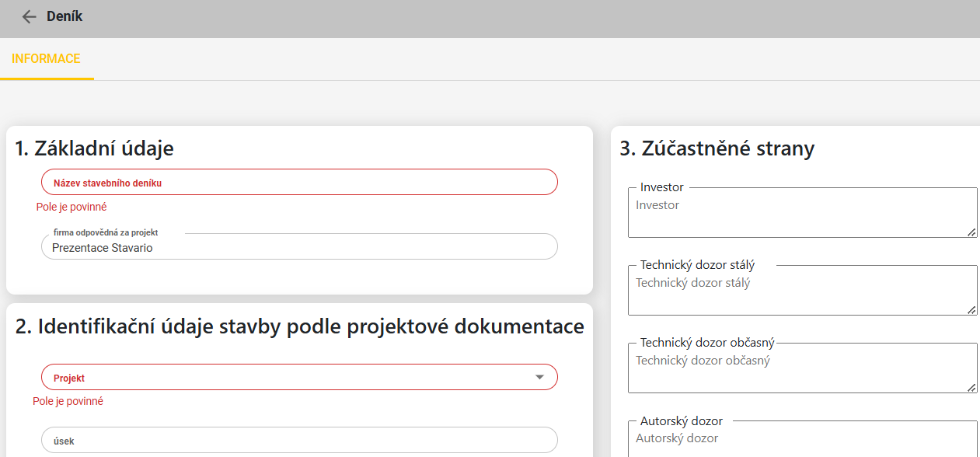980x457 pixels.
Task: Switch to the INFORMACE tab
Action: coord(46,59)
